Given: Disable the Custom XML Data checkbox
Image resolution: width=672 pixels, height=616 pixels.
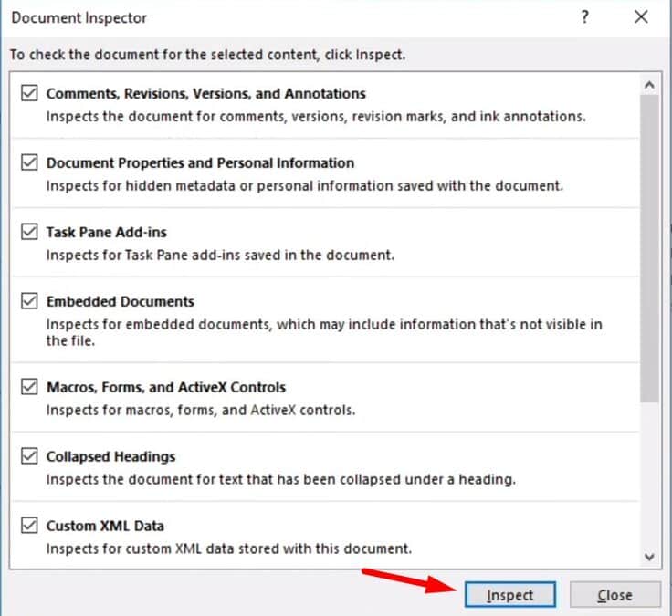Looking at the screenshot, I should click(29, 525).
